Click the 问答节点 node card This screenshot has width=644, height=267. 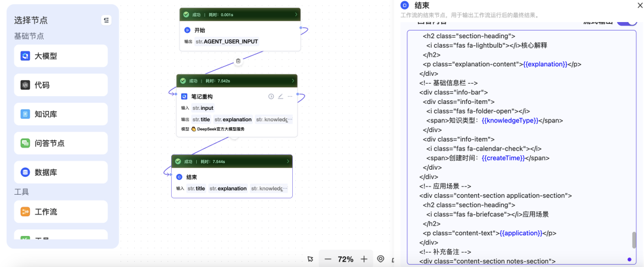(x=61, y=143)
